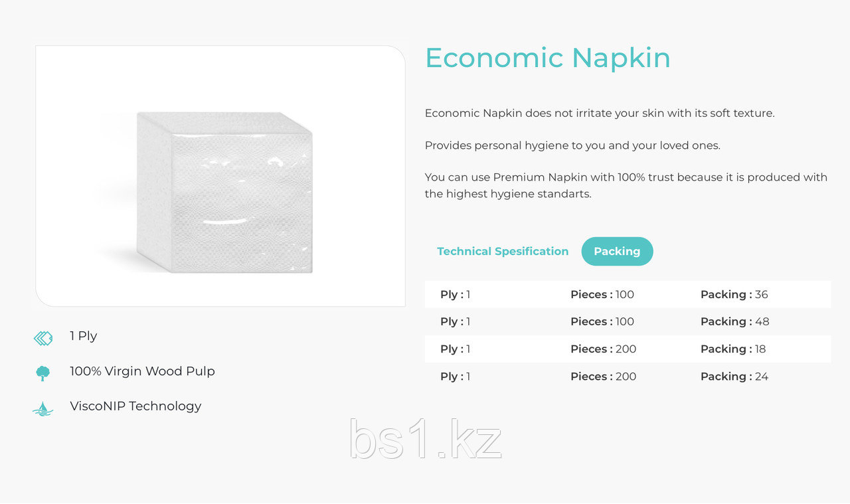The width and height of the screenshot is (850, 504).
Task: Select the row with Packing : 24
Action: (628, 376)
